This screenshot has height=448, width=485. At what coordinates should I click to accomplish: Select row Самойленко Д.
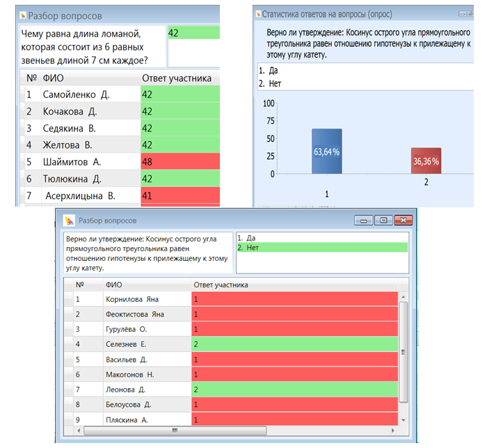[120, 95]
